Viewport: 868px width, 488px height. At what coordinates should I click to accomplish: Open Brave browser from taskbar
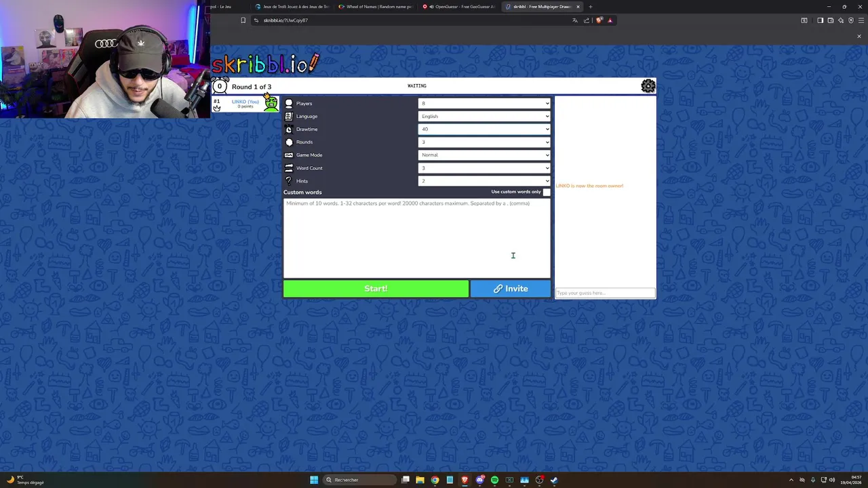[x=465, y=480]
